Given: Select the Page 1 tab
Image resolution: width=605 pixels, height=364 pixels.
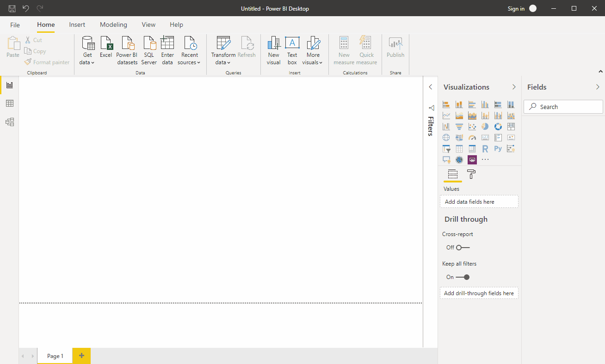Looking at the screenshot, I should [55, 356].
